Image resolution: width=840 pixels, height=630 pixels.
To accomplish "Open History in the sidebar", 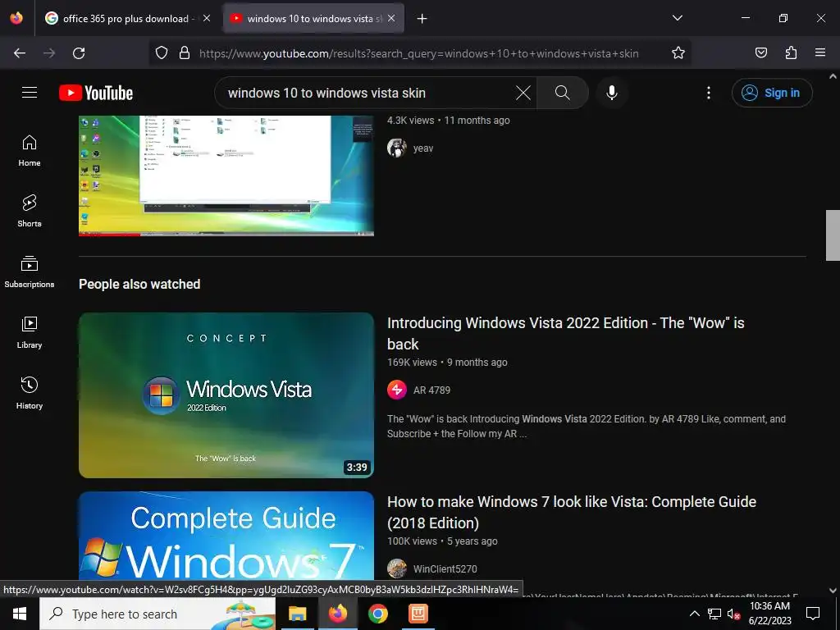I will [x=30, y=393].
